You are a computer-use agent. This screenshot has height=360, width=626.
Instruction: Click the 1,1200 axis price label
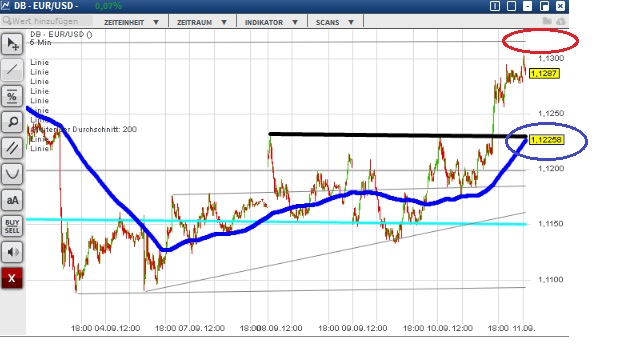coord(551,168)
